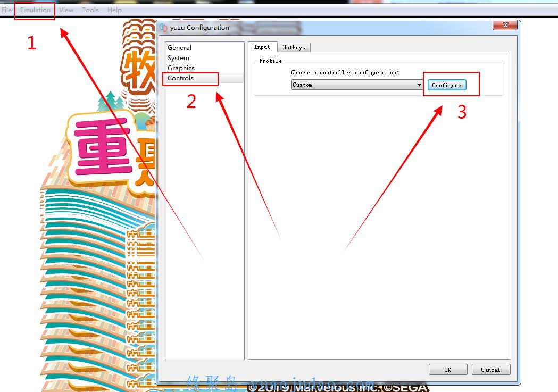This screenshot has height=392, width=558.
Task: Open the View menu
Action: [66, 10]
